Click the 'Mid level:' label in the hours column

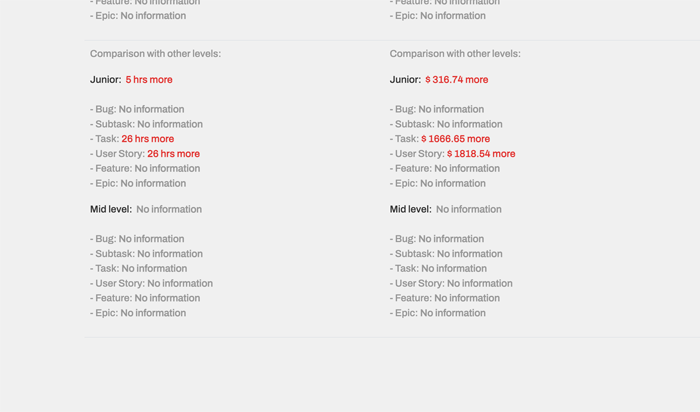(111, 209)
